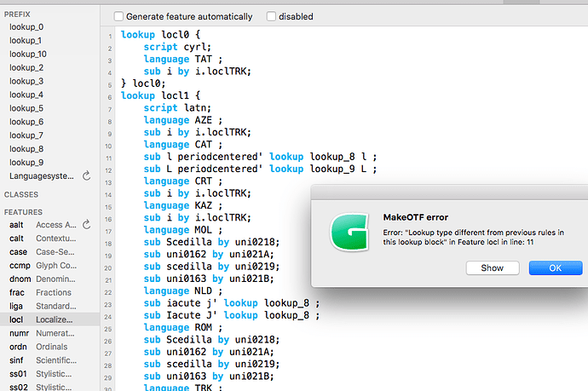
Task: Select the aalt feature
Action: click(43, 225)
